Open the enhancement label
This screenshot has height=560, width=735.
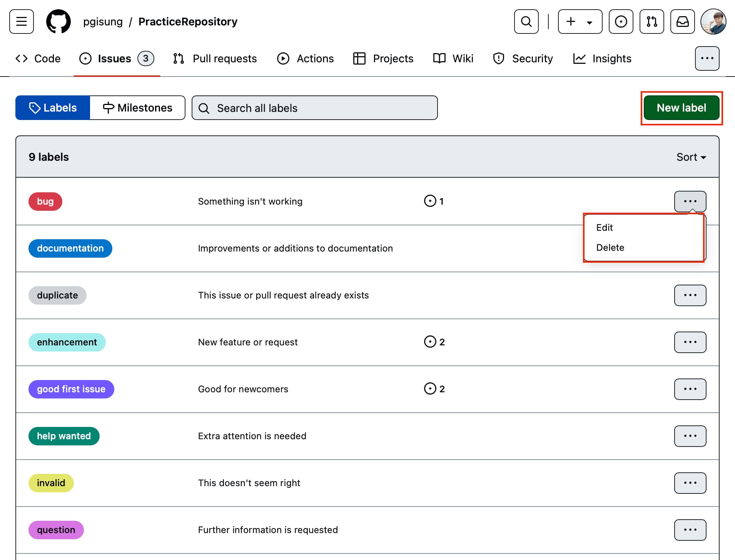point(67,342)
